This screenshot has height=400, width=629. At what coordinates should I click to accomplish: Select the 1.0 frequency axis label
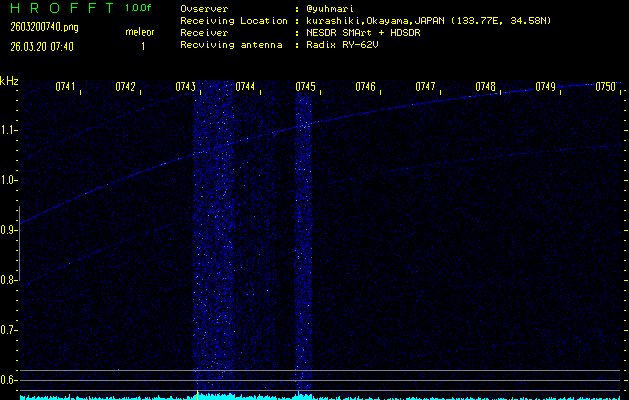(x=9, y=180)
